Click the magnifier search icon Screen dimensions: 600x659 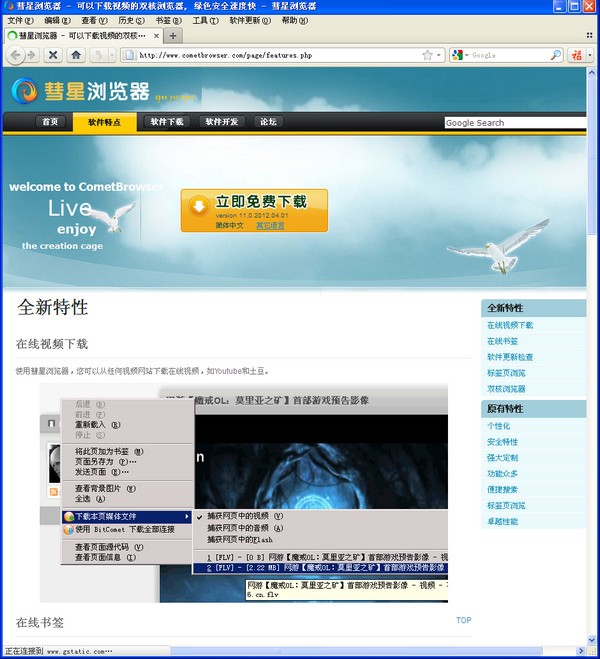pyautogui.click(x=555, y=55)
